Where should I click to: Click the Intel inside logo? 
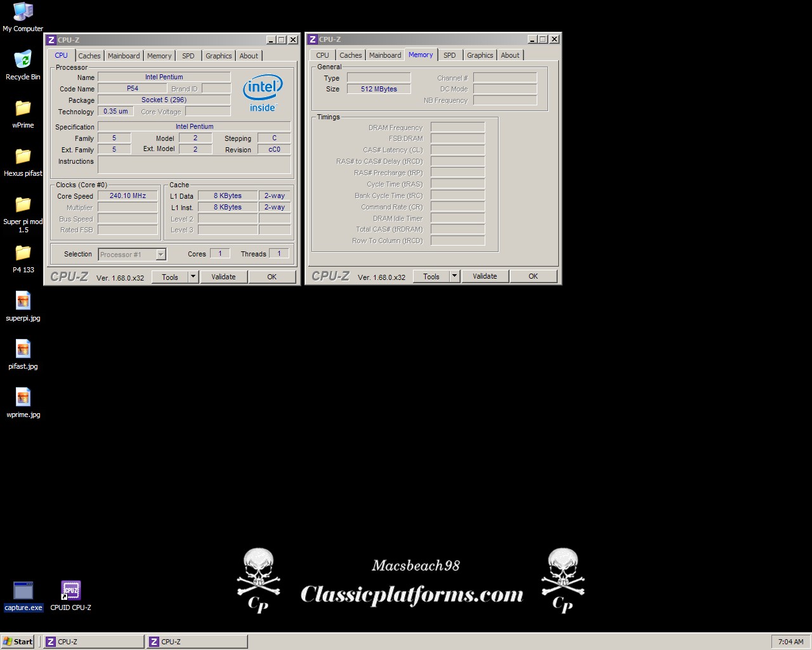(x=263, y=94)
